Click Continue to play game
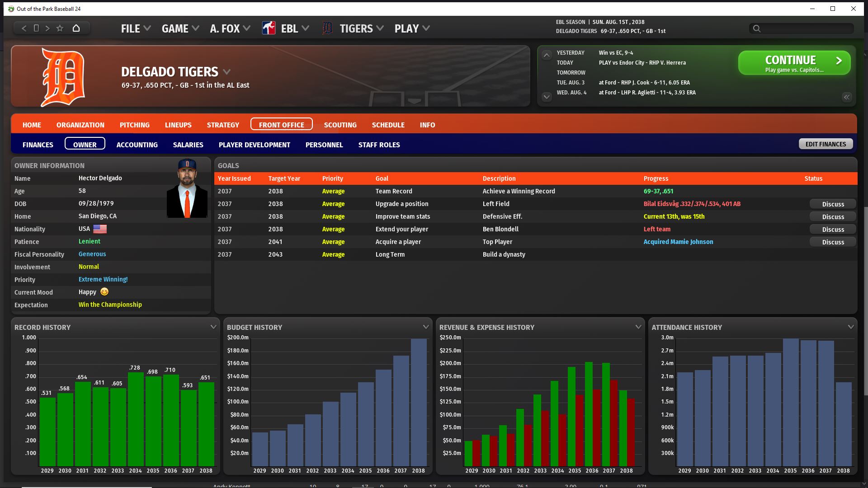 coord(794,63)
